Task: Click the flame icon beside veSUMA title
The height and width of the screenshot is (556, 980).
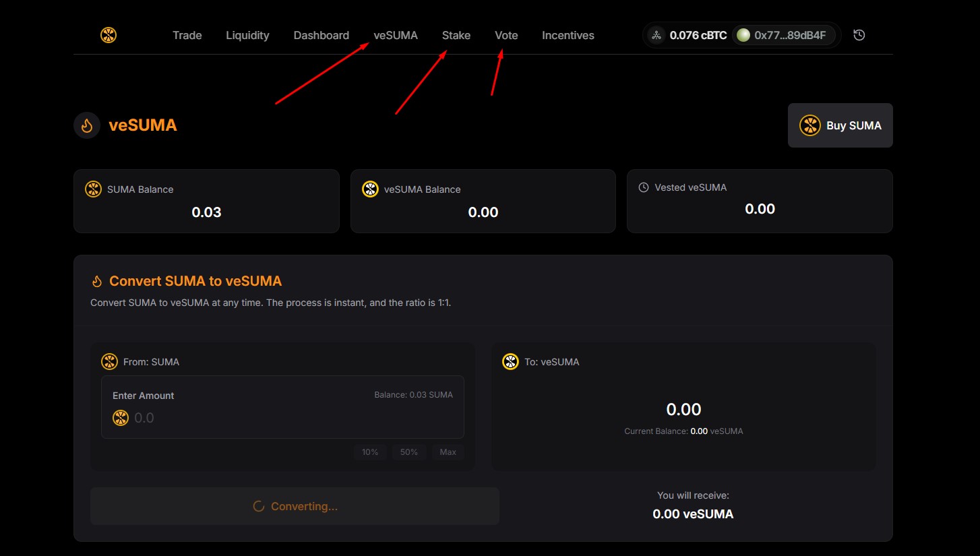Action: (87, 125)
